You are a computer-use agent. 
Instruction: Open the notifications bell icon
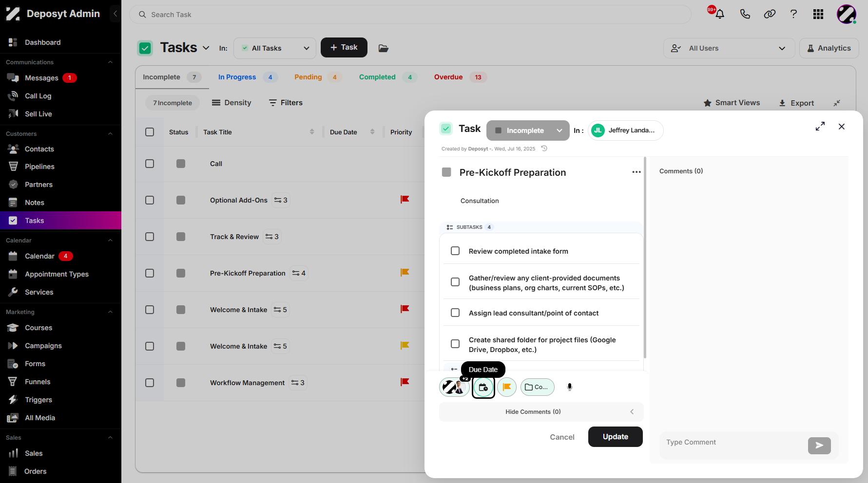719,14
